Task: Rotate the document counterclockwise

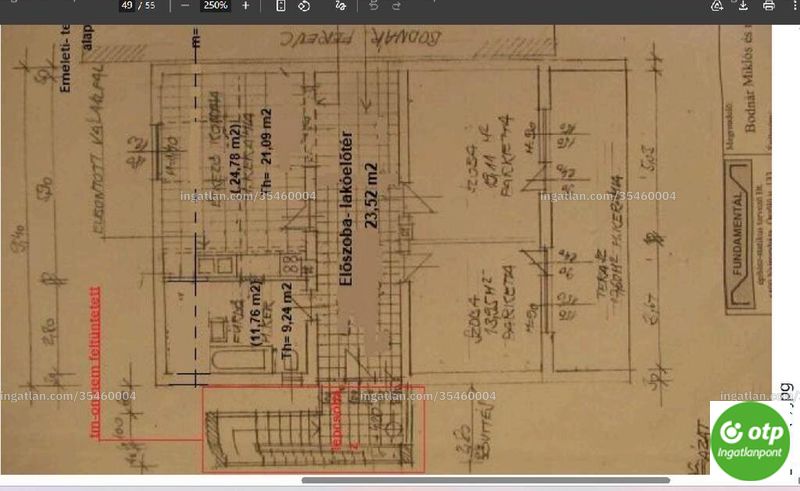Action: [304, 6]
